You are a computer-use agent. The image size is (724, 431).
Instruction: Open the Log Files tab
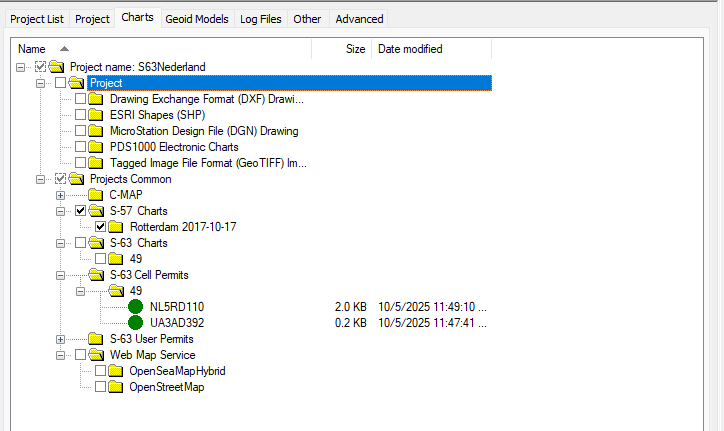tap(261, 19)
